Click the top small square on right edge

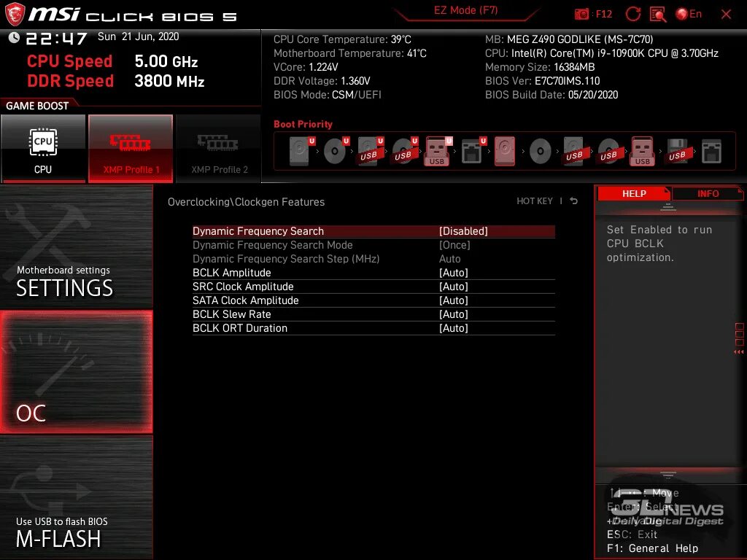tap(740, 326)
